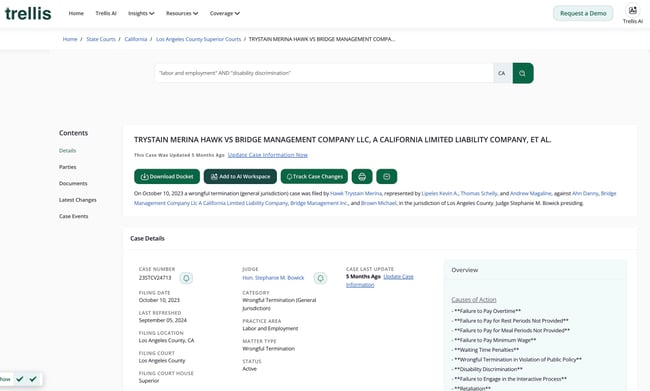Select Labor and Employment practice area text

[x=270, y=328]
